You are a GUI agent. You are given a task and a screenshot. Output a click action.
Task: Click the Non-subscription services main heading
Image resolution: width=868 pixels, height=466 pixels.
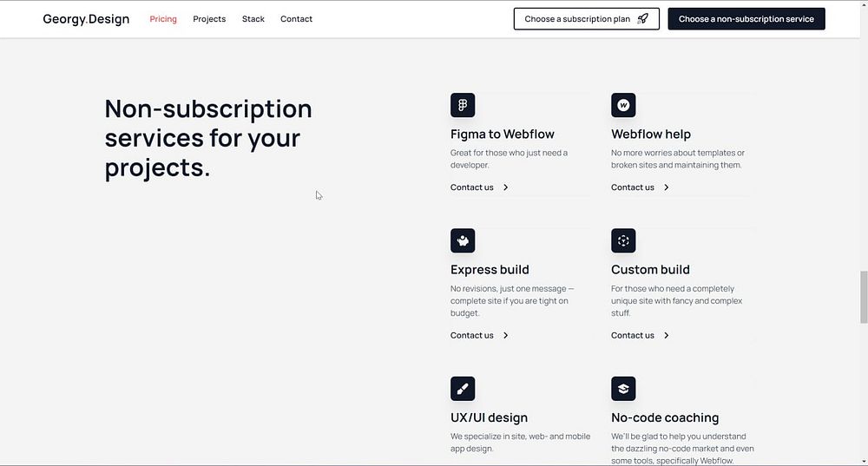[208, 138]
